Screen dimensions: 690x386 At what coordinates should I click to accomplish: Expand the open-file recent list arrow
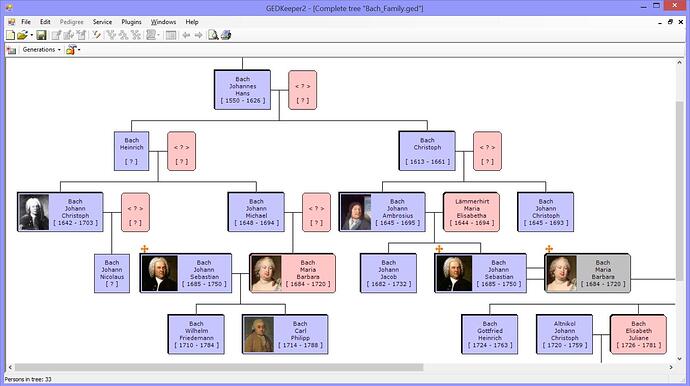31,35
